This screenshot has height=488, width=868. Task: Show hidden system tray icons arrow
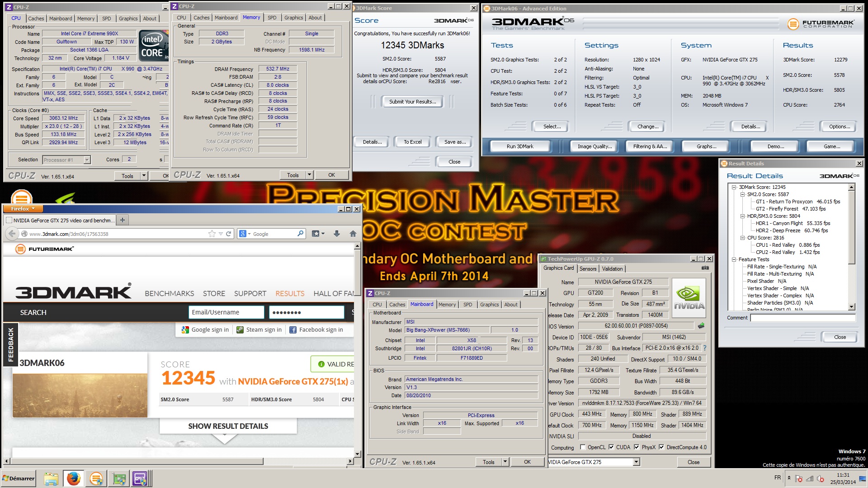click(789, 478)
